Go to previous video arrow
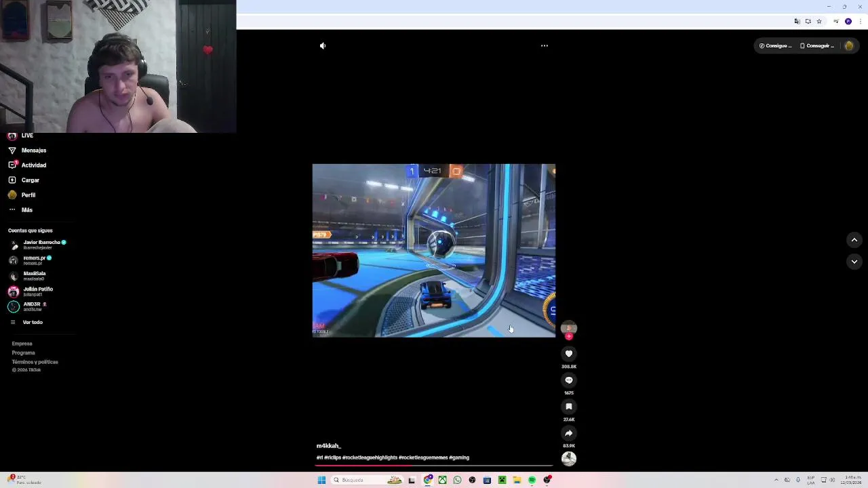 point(854,240)
